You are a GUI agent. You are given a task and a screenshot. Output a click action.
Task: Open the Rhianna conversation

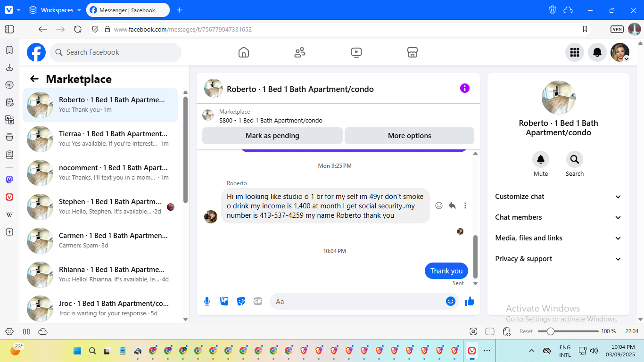tap(101, 275)
